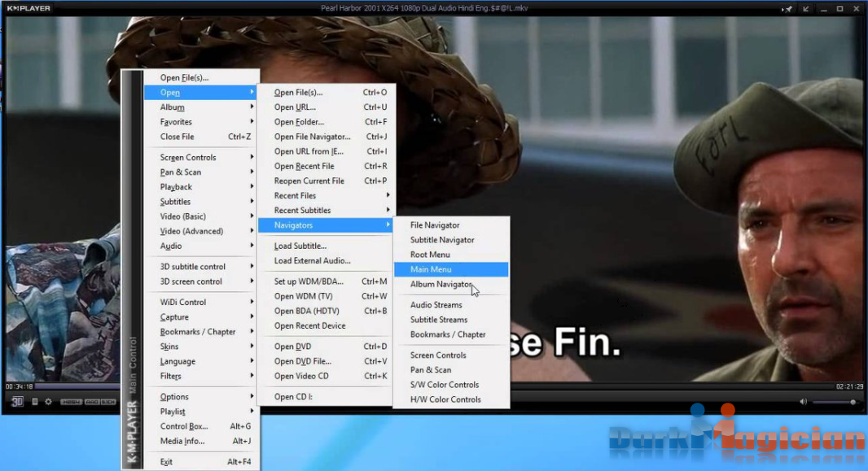
Task: Select Subtitle Streams entry
Action: point(451,320)
